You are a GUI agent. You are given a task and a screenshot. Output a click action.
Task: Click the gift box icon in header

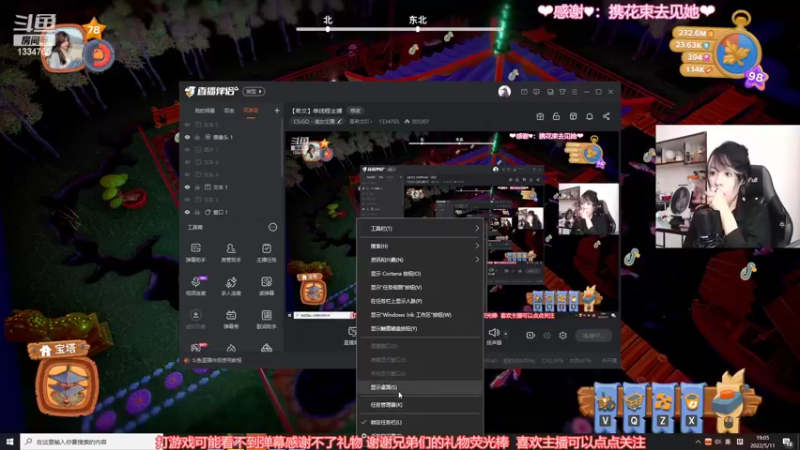(540, 116)
